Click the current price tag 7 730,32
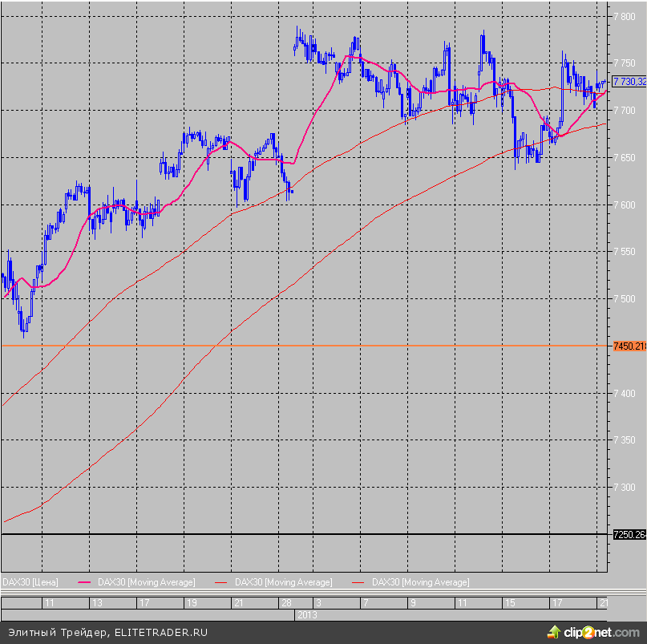This screenshot has height=644, width=647. 629,81
